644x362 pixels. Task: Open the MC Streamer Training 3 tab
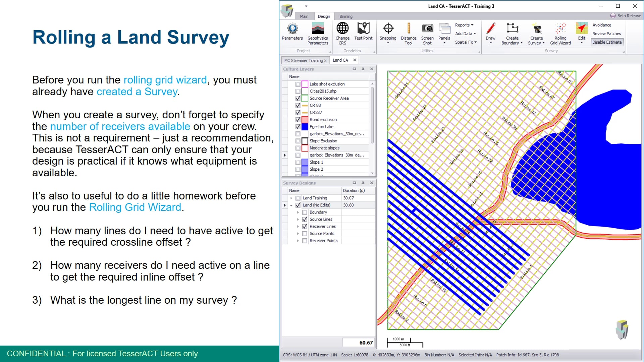[x=305, y=60]
